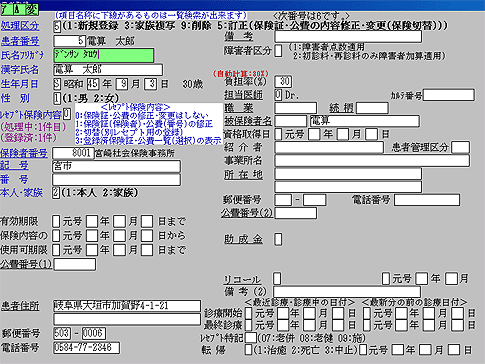485x364 pixels.
Task: Click the 記号 input field
Action: (x=116, y=166)
